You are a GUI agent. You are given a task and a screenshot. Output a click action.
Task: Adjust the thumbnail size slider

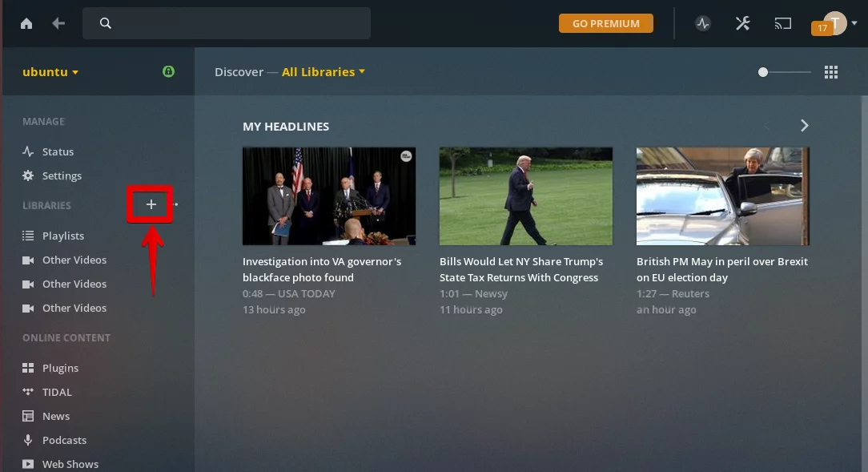[x=785, y=72]
